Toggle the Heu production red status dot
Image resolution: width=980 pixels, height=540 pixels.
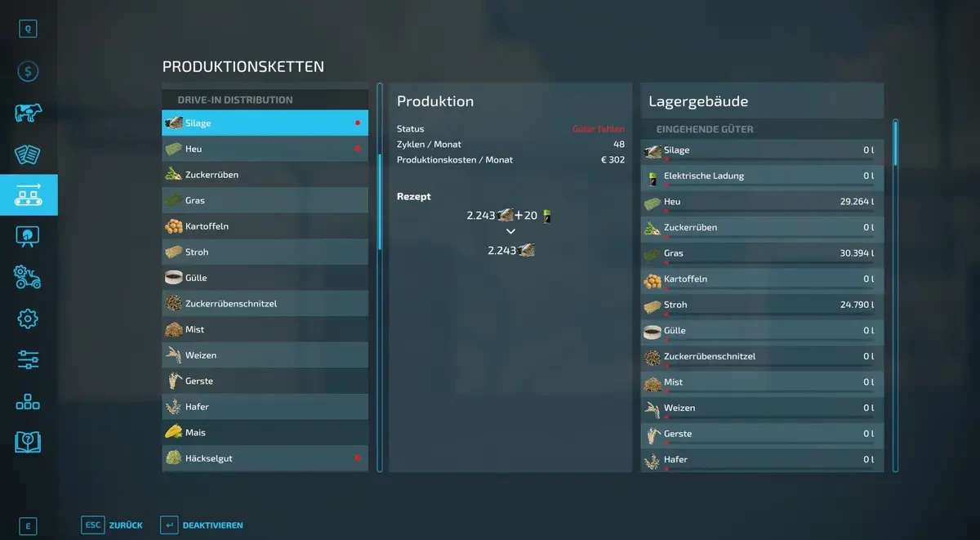[358, 149]
